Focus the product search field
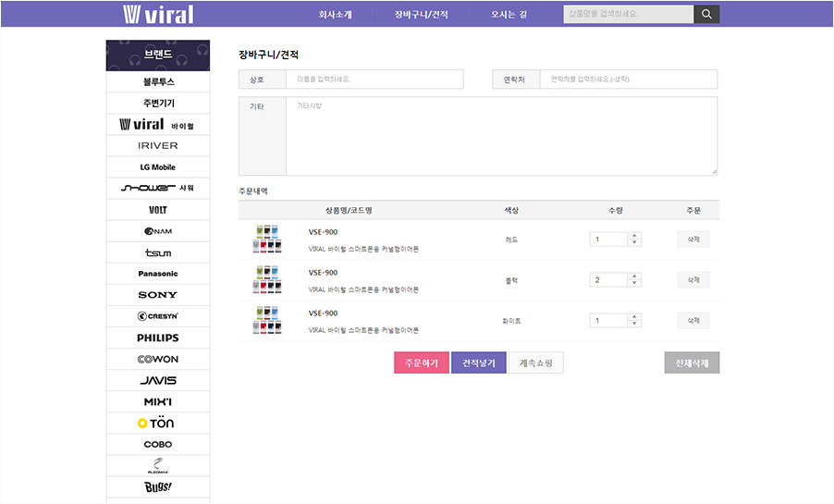This screenshot has width=834, height=504. (628, 15)
